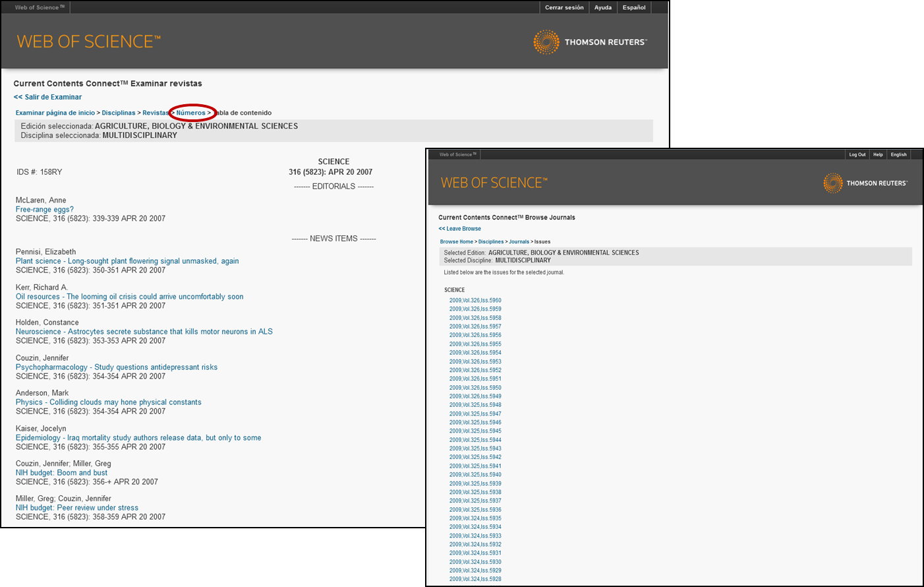The image size is (924, 587).
Task: Go to Examinar página de inicio breadcrumb
Action: click(55, 113)
